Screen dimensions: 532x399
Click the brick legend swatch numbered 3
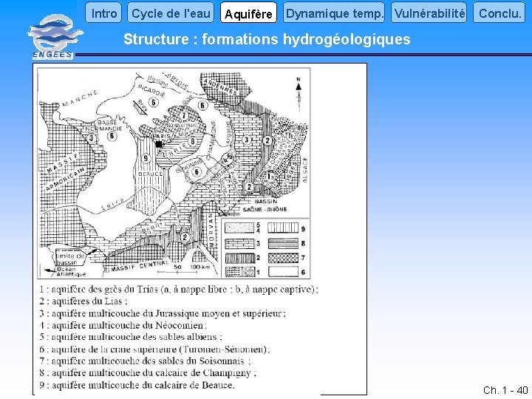click(x=239, y=243)
